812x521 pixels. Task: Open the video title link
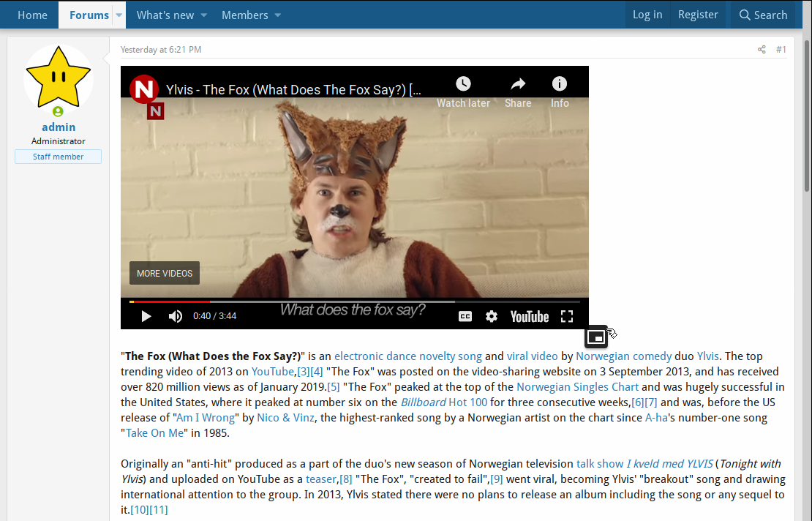(293, 89)
